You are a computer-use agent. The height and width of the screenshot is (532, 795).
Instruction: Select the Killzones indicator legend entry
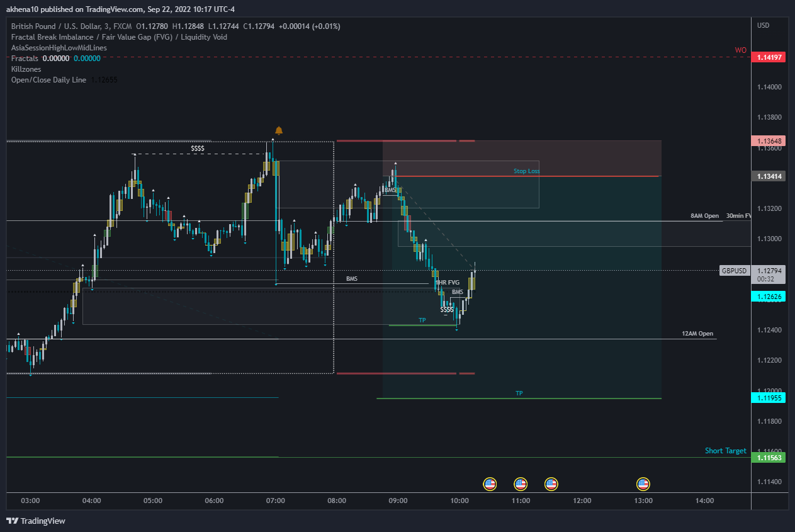click(26, 69)
